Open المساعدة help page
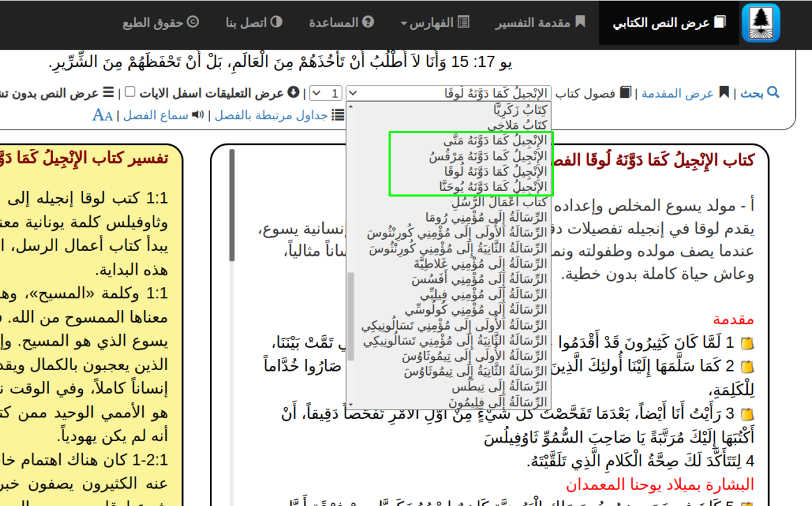This screenshot has width=812, height=506. tap(341, 23)
